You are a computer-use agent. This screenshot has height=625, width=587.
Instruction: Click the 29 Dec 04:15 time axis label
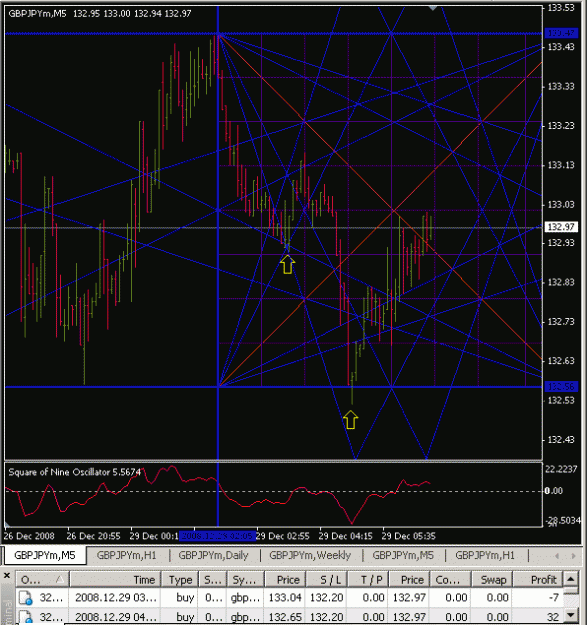[346, 536]
